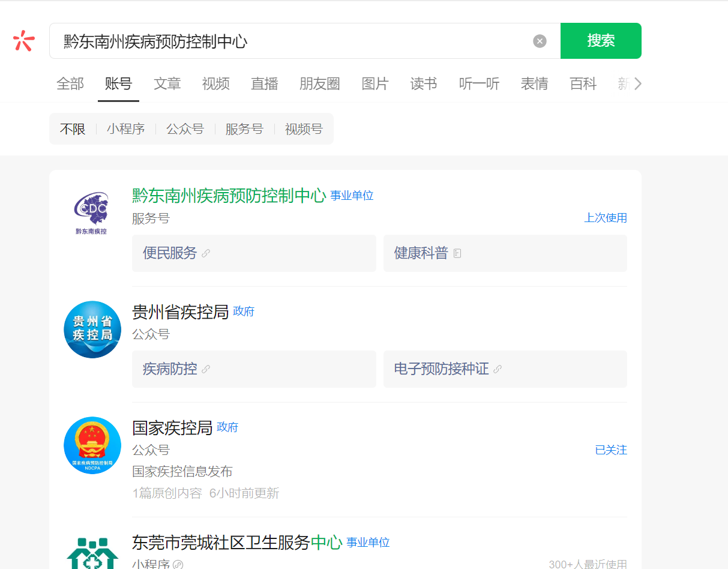Open the 黔东南州疾病预防控制中心 account title
Image resolution: width=728 pixels, height=569 pixels.
[229, 196]
